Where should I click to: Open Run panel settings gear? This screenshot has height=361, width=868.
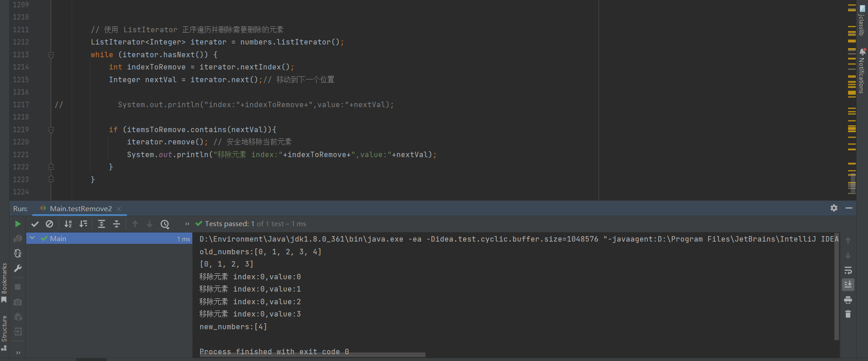[834, 208]
